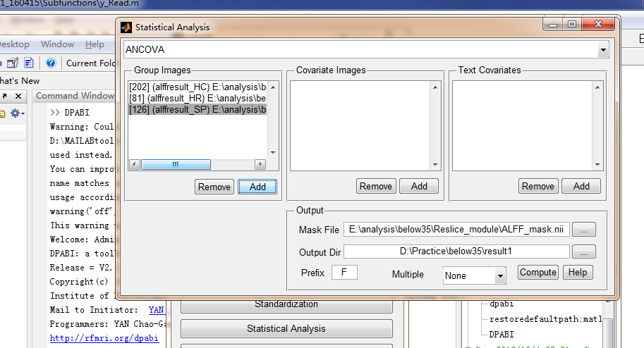This screenshot has height=348, width=644.
Task: Click the Text Covariates list scroll-up arrow
Action: point(597,87)
